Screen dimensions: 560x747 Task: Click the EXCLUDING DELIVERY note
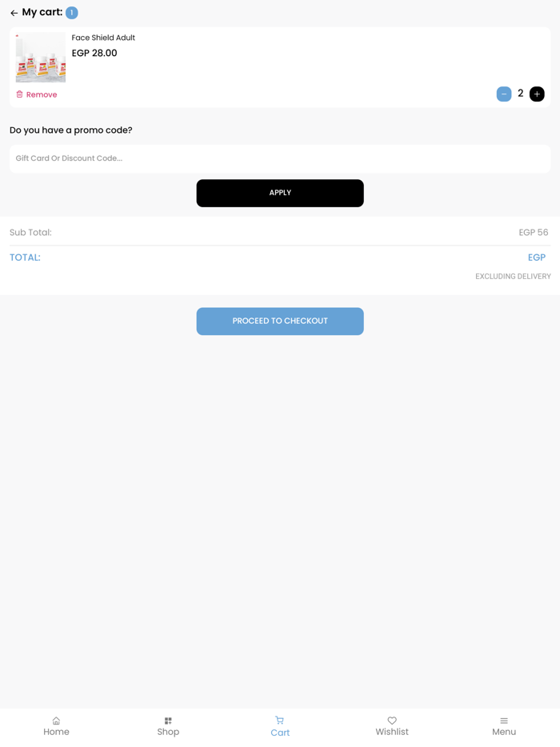click(513, 276)
